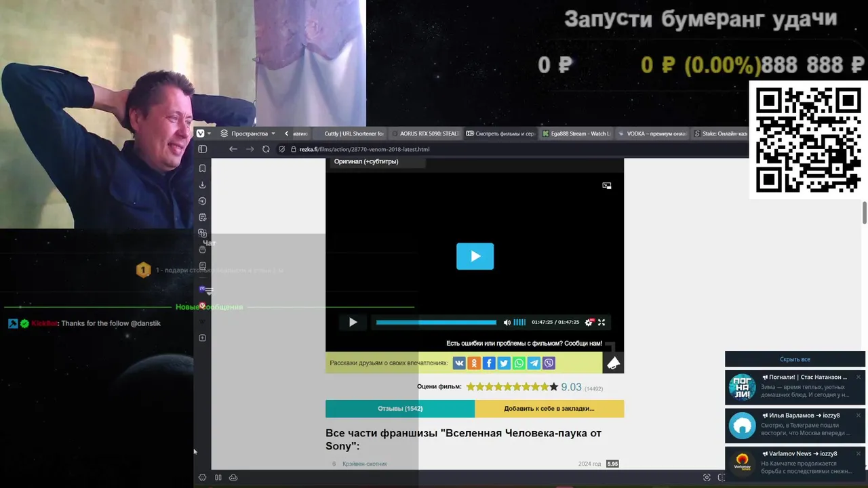Open the Vivaldi main menu icon
Image resolution: width=868 pixels, height=488 pixels.
click(200, 134)
